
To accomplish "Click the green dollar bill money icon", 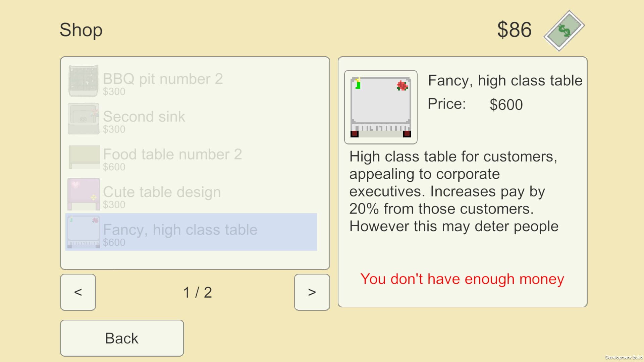I will point(564,31).
